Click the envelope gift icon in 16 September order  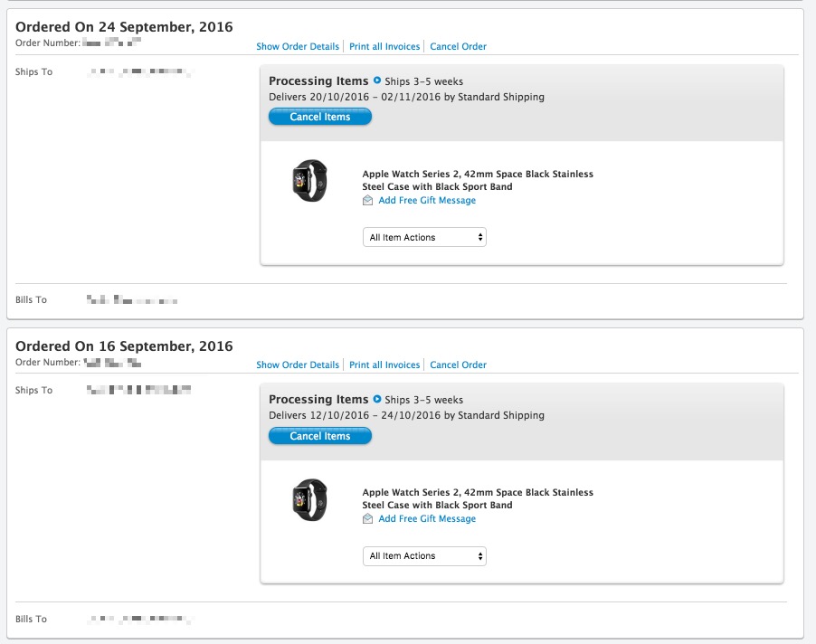point(367,519)
